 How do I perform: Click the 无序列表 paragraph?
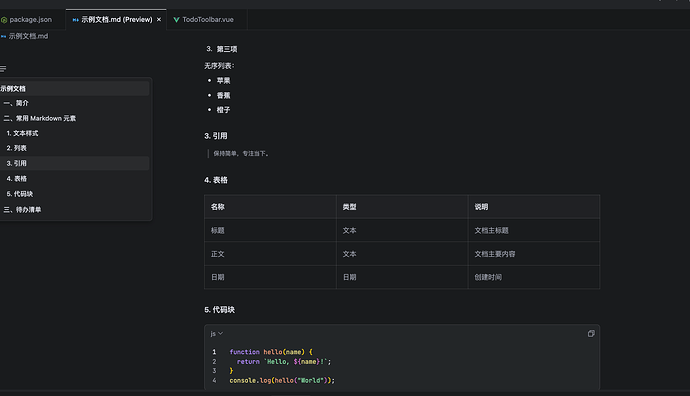pyautogui.click(x=219, y=66)
